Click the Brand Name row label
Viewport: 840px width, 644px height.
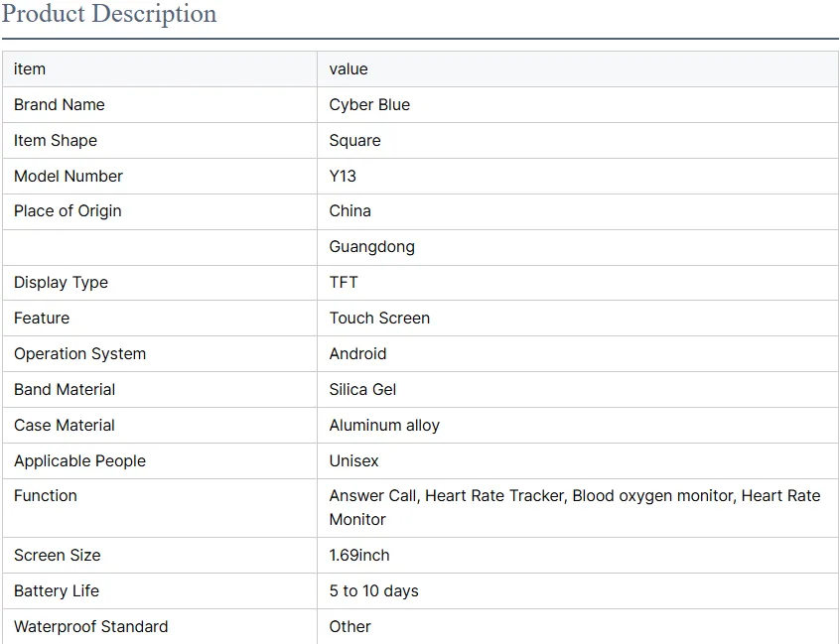point(60,105)
